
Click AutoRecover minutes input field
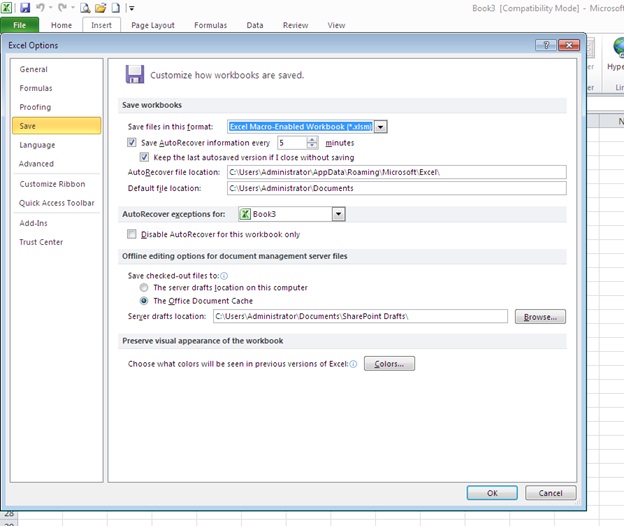292,143
